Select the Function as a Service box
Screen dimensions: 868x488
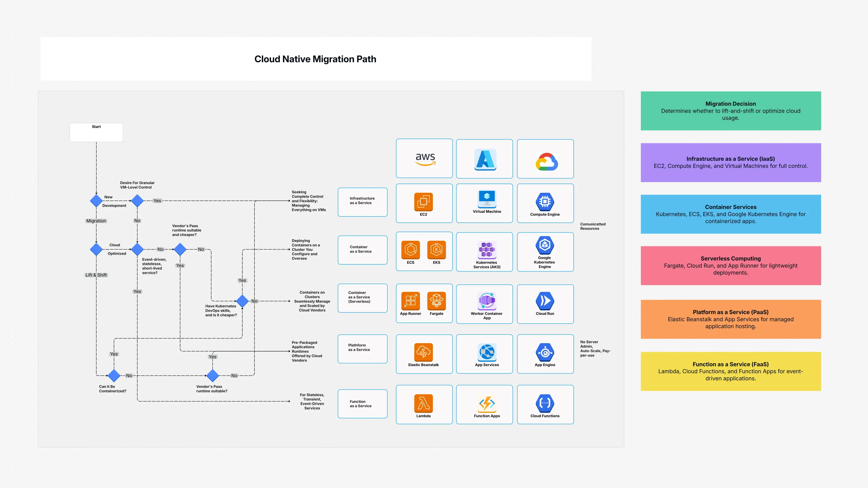[362, 404]
